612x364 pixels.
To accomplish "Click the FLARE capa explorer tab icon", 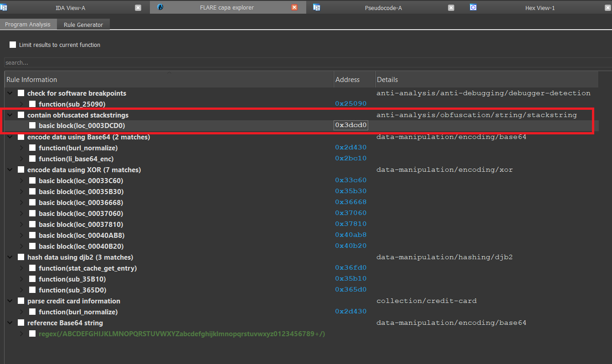I will coord(160,7).
